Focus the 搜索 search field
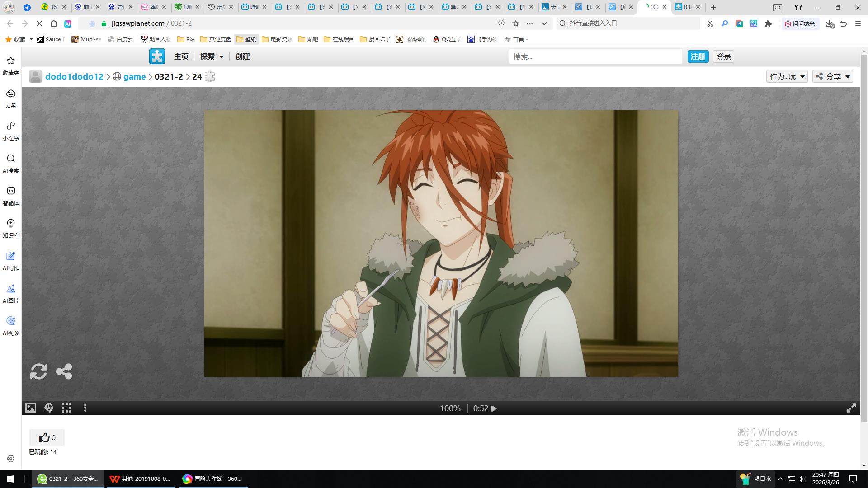Viewport: 868px width, 488px height. pyautogui.click(x=595, y=56)
